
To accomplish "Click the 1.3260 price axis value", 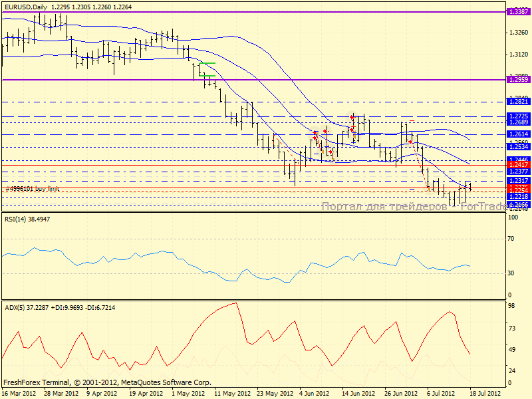I will 519,33.
